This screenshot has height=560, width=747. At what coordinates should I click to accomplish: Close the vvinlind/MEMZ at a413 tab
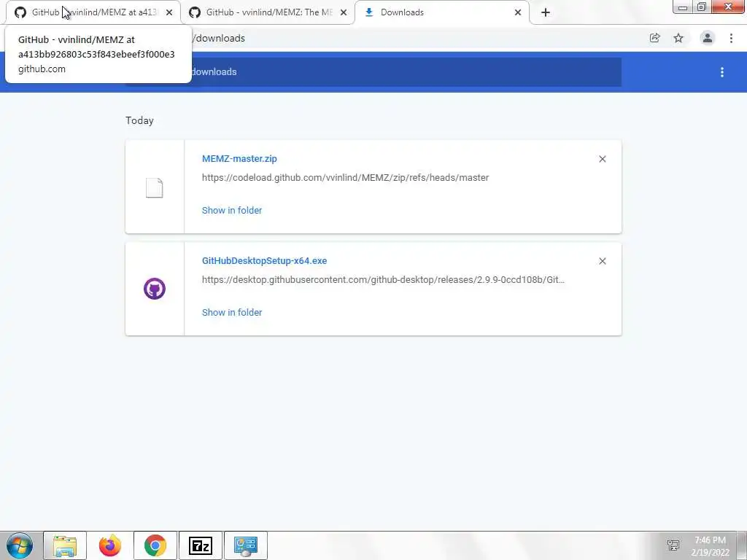[169, 12]
